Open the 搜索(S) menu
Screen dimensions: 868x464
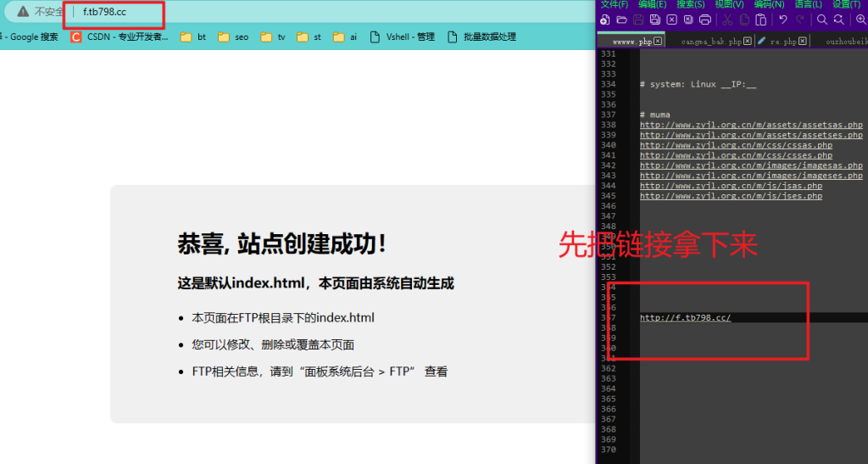point(691,4)
